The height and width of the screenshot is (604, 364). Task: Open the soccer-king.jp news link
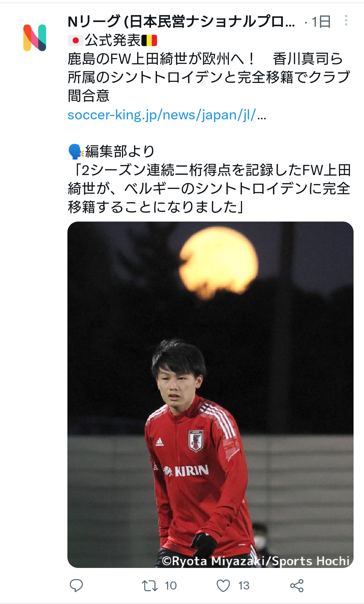tap(167, 115)
